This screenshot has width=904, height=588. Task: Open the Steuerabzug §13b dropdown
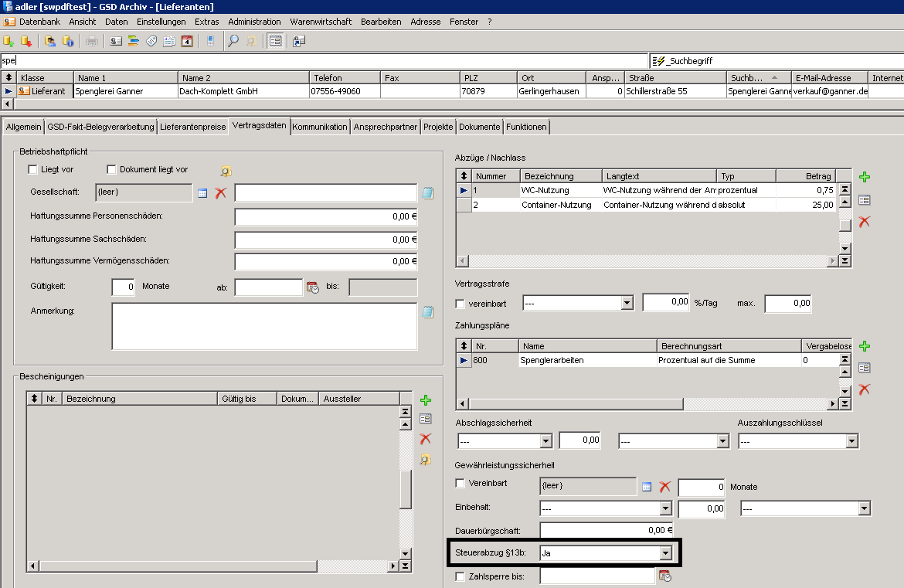coord(666,552)
